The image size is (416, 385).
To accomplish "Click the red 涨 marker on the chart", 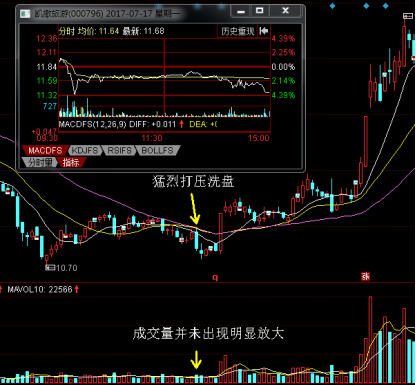I will click(x=366, y=276).
